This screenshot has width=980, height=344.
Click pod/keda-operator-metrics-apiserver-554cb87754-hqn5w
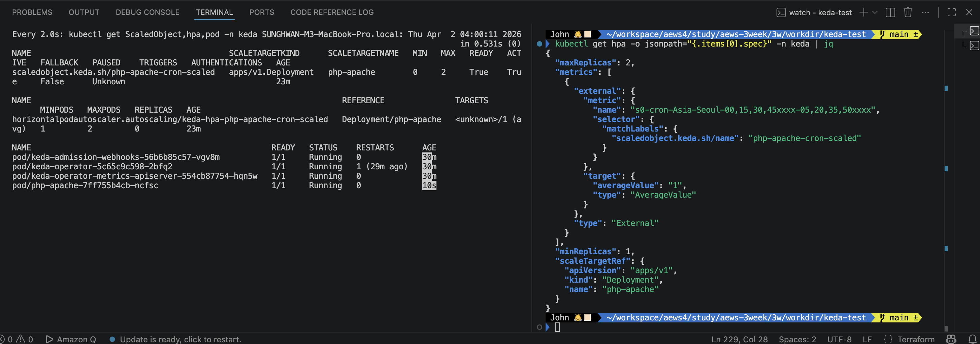point(135,176)
